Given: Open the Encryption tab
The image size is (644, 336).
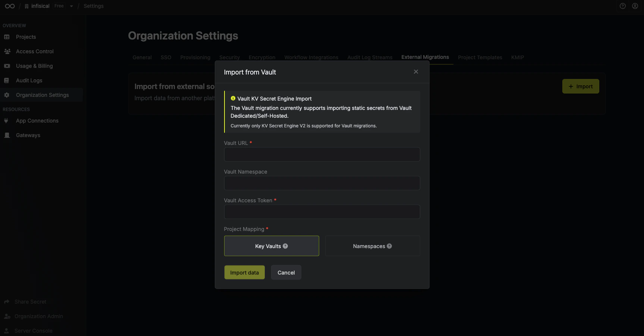Looking at the screenshot, I should 262,57.
